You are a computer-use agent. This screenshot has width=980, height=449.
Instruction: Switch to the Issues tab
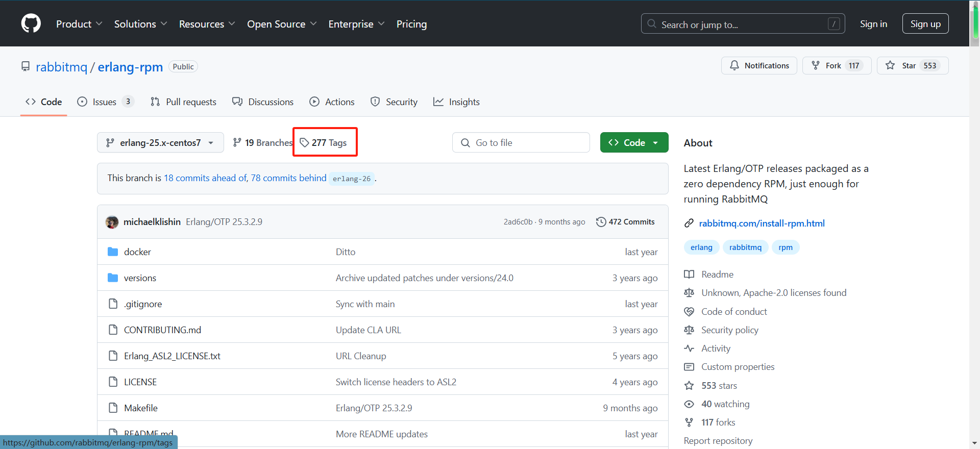105,102
